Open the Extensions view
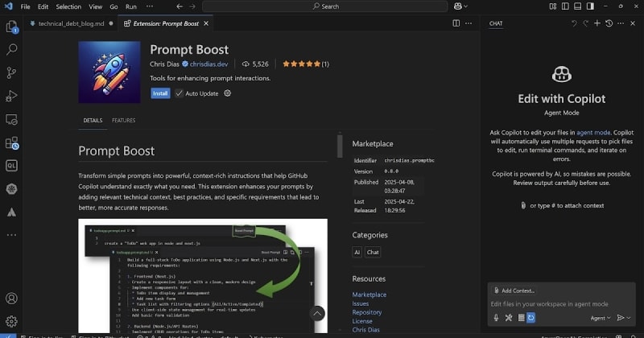644x338 pixels. (x=11, y=143)
